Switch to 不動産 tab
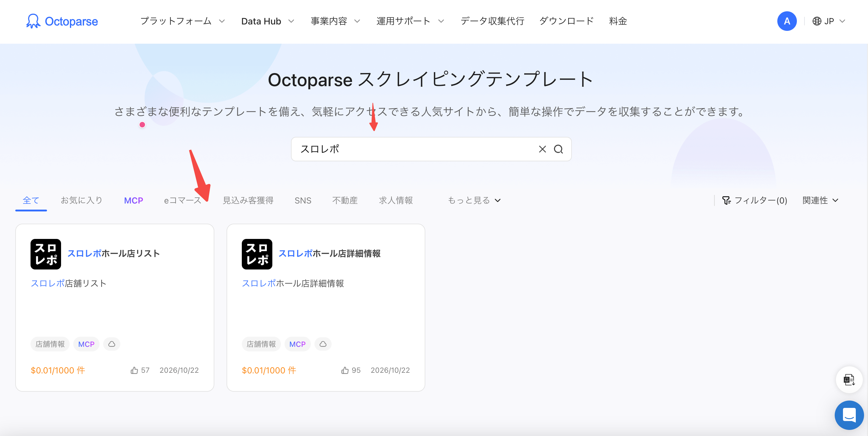 [x=345, y=200]
